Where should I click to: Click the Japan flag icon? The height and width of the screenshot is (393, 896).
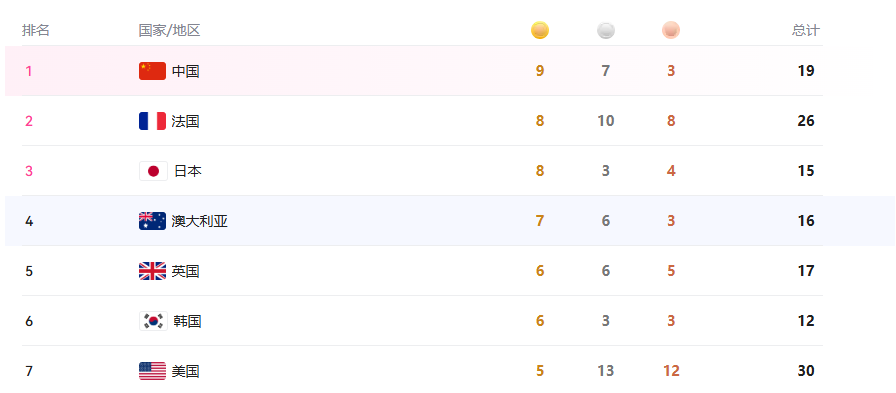[153, 171]
